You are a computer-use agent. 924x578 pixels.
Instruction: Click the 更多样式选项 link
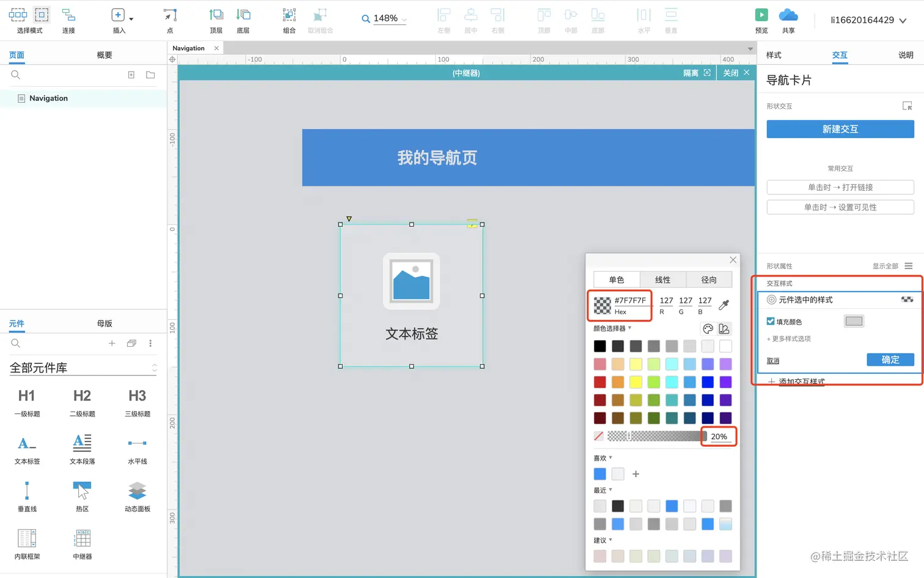(x=789, y=339)
